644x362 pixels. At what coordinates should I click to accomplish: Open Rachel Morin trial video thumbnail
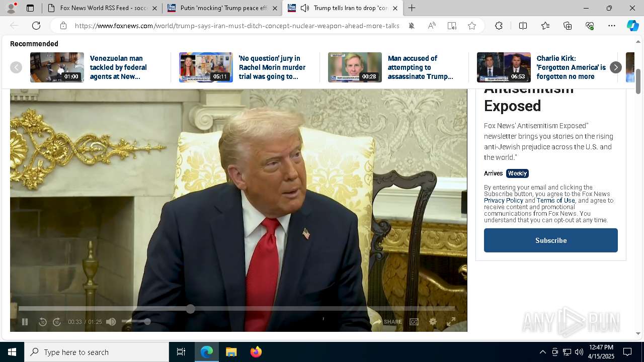pos(206,67)
